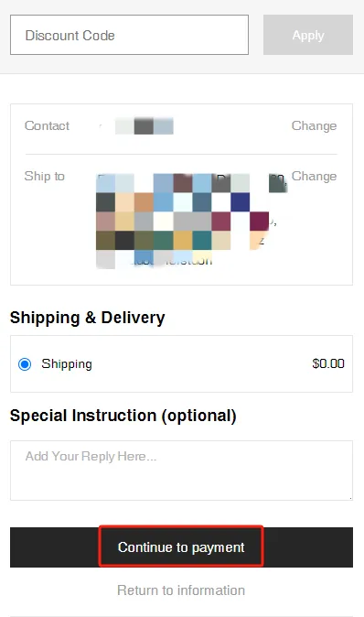The height and width of the screenshot is (617, 364).
Task: Click the Shipping & Delivery heading
Action: tap(87, 318)
